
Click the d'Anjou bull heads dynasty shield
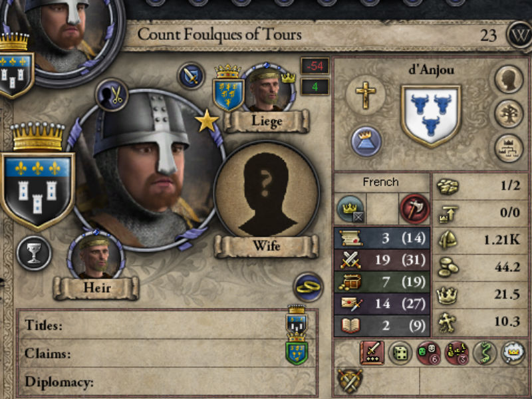tap(431, 116)
